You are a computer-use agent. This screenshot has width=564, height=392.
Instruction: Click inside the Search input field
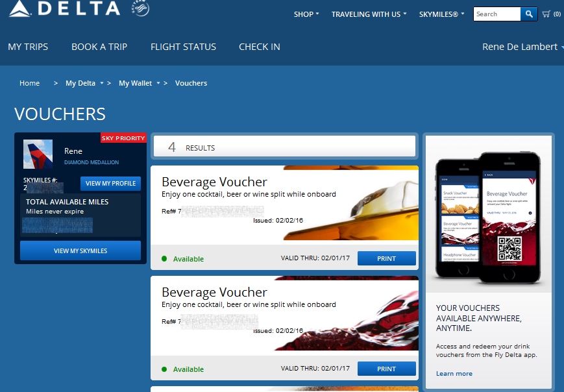point(497,14)
